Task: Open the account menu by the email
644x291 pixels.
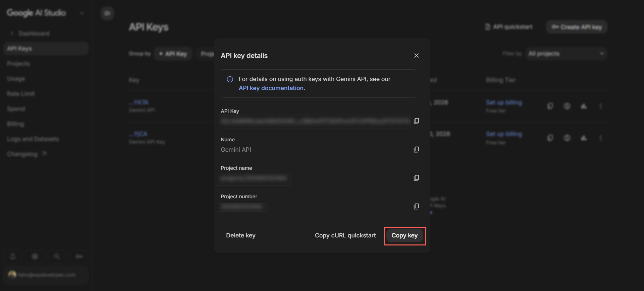Action: pyautogui.click(x=46, y=275)
